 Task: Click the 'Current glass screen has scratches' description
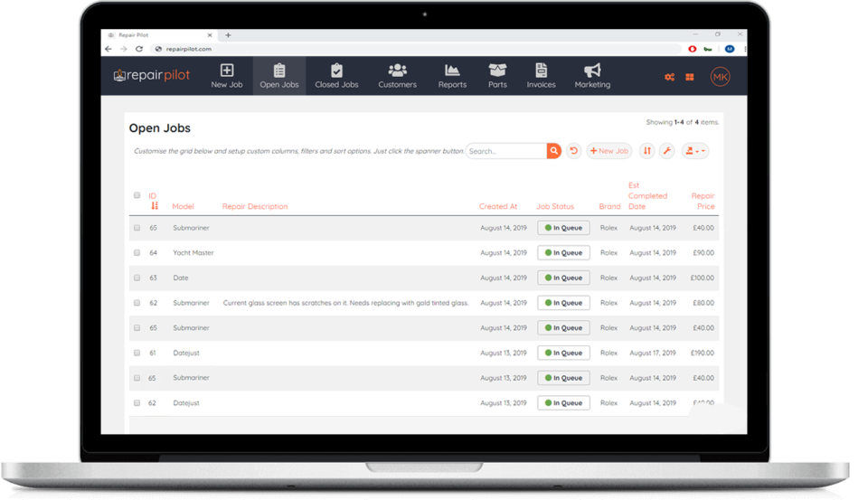pos(345,303)
